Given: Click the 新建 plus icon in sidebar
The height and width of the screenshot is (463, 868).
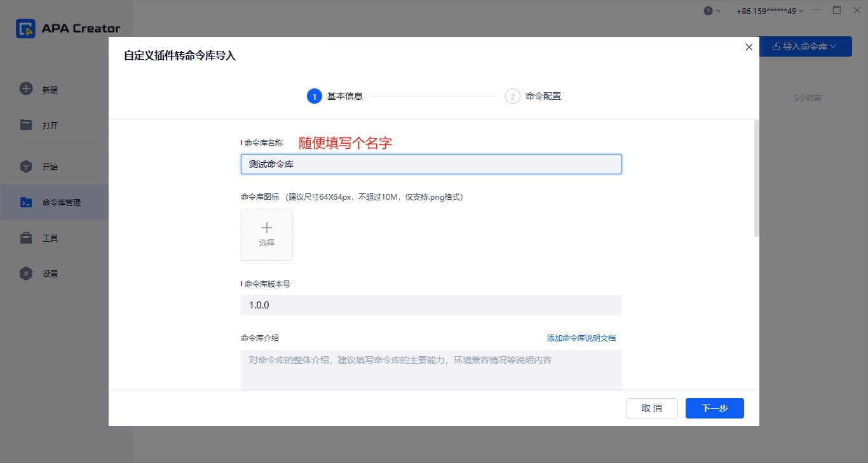Looking at the screenshot, I should [26, 89].
